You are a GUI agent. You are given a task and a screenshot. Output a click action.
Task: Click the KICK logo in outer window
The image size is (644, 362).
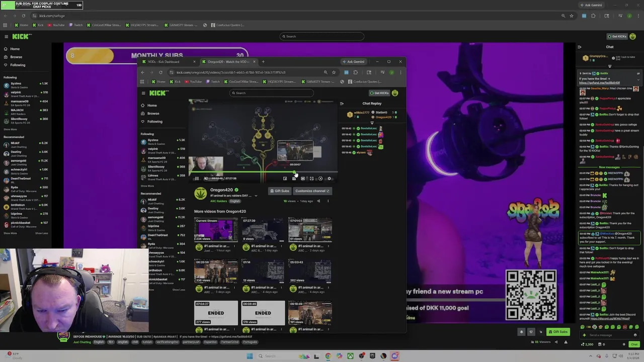point(22,36)
